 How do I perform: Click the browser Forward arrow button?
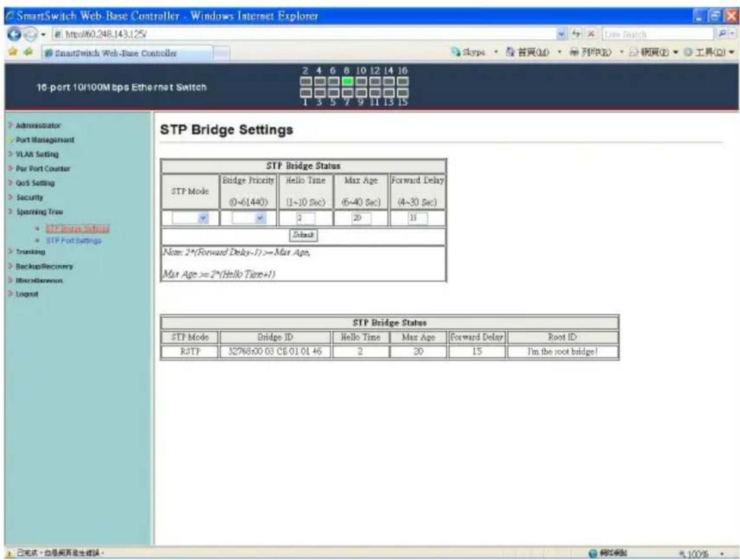[30, 34]
